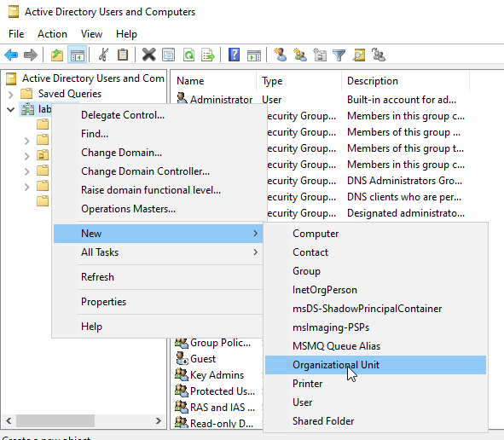Click the create new group toolbar icon
The width and height of the screenshot is (504, 440).
tap(300, 55)
